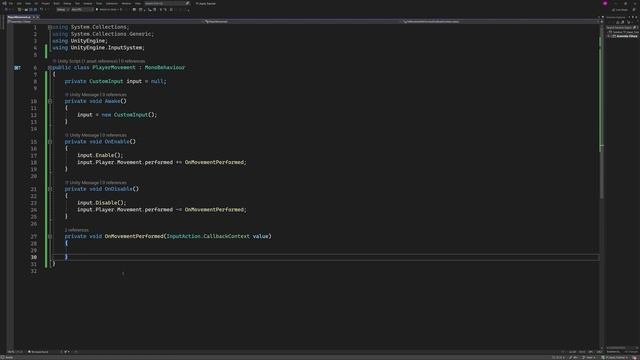Screen dimensions: 640x360
Task: Click the Ready status bar text
Action: (9, 358)
